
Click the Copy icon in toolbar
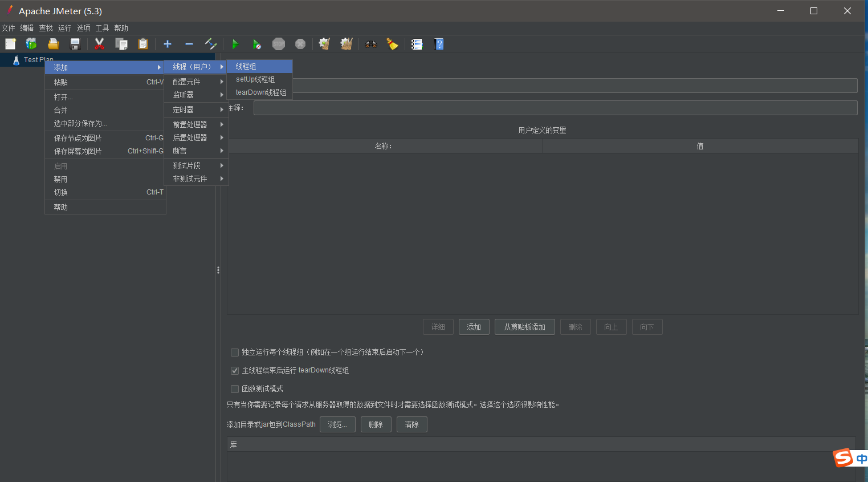(121, 44)
